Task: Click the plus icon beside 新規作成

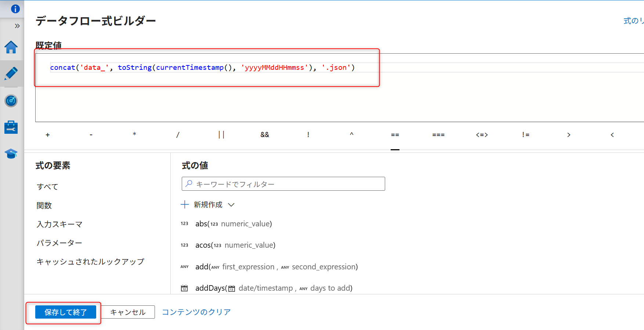Action: [185, 205]
